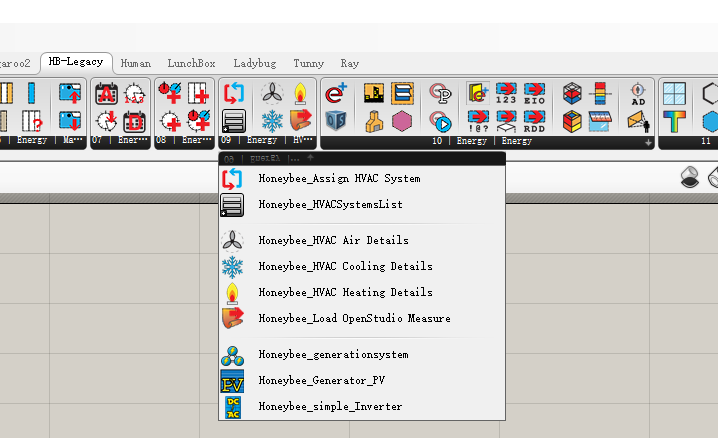This screenshot has height=438, width=718.
Task: Click the flame Heating Details icon in the ribbon
Action: pyautogui.click(x=300, y=93)
